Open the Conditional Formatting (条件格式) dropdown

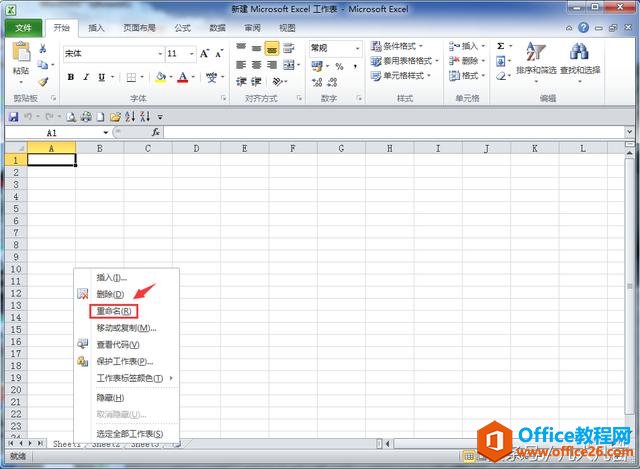click(x=396, y=46)
